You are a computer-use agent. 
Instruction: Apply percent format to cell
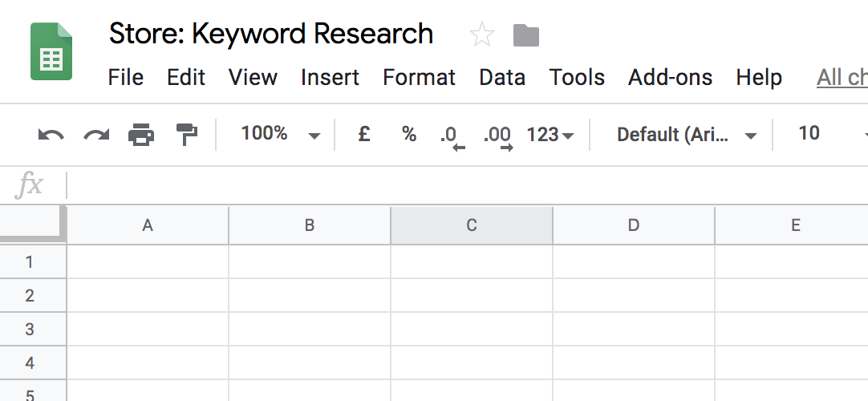coord(409,135)
